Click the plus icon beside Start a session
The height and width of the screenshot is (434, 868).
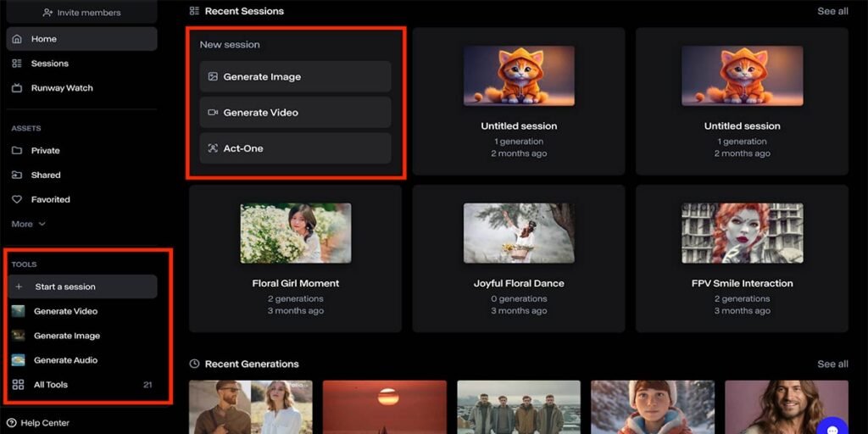19,287
